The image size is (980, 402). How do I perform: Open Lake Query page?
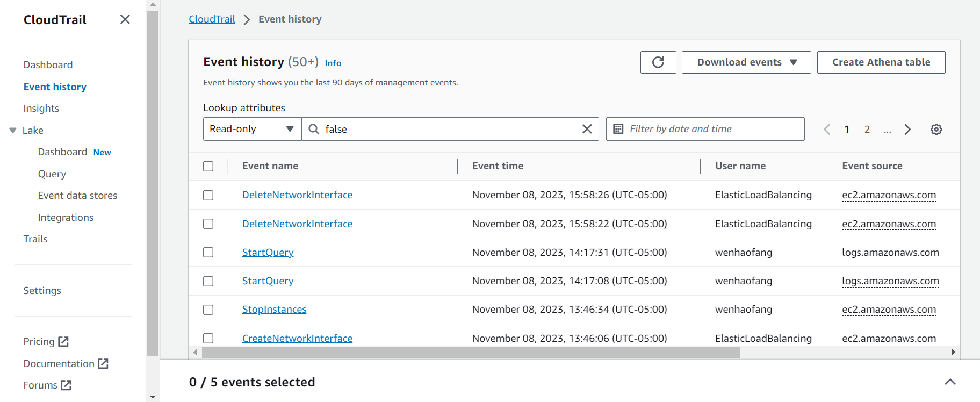52,174
